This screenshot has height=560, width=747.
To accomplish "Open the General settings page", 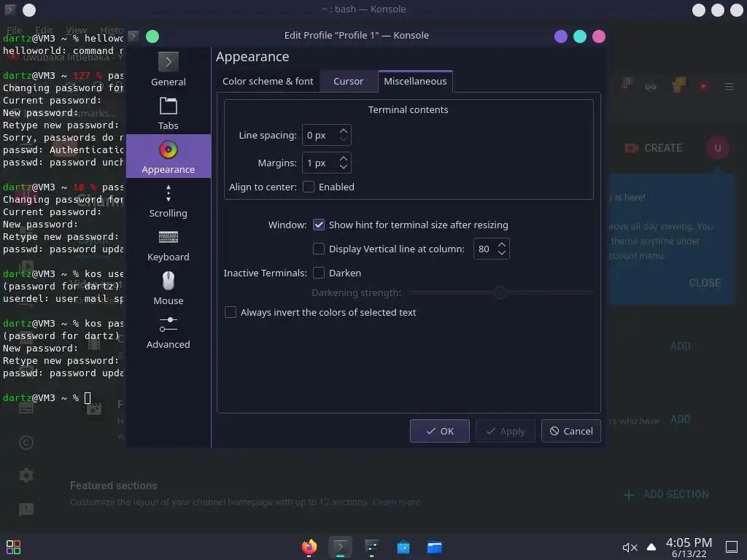I will tap(169, 69).
